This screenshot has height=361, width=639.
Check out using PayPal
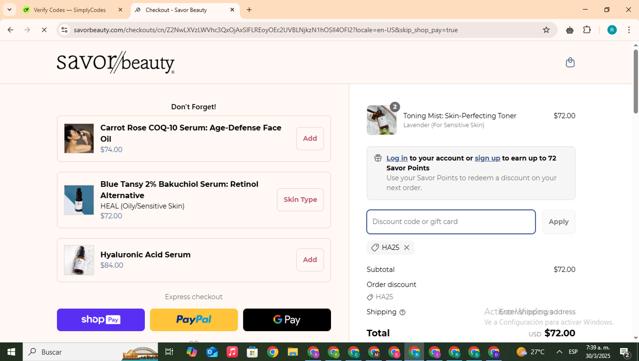pyautogui.click(x=194, y=319)
